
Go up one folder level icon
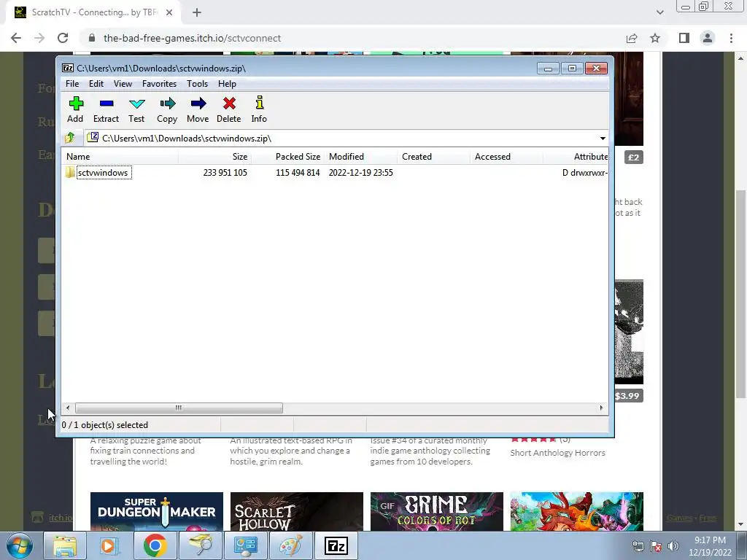click(x=70, y=138)
